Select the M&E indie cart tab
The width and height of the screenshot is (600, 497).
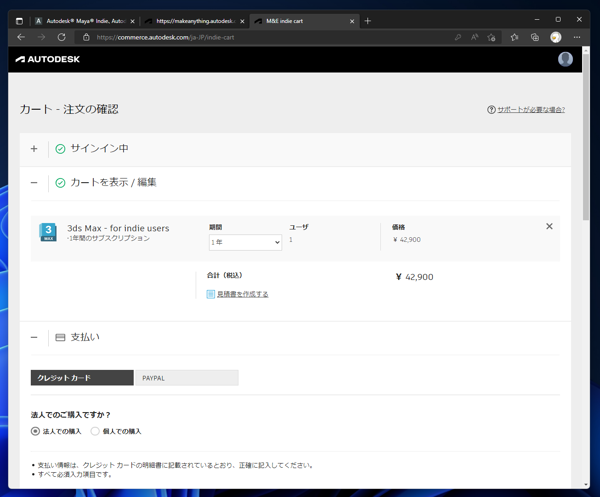pos(302,21)
